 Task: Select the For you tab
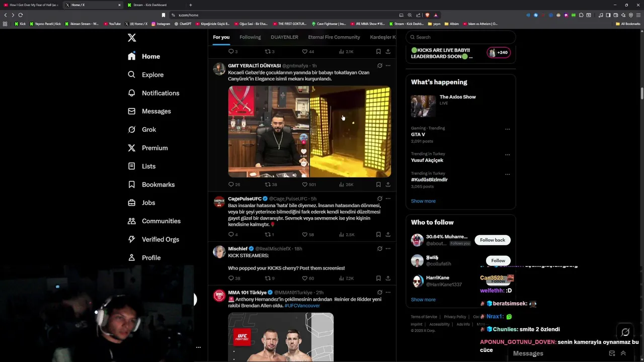click(221, 37)
